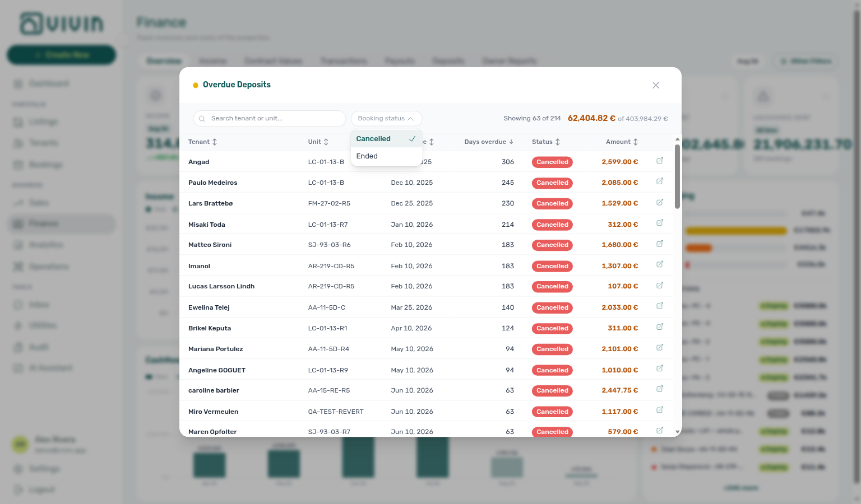Sort by Tenant column

pyautogui.click(x=202, y=142)
